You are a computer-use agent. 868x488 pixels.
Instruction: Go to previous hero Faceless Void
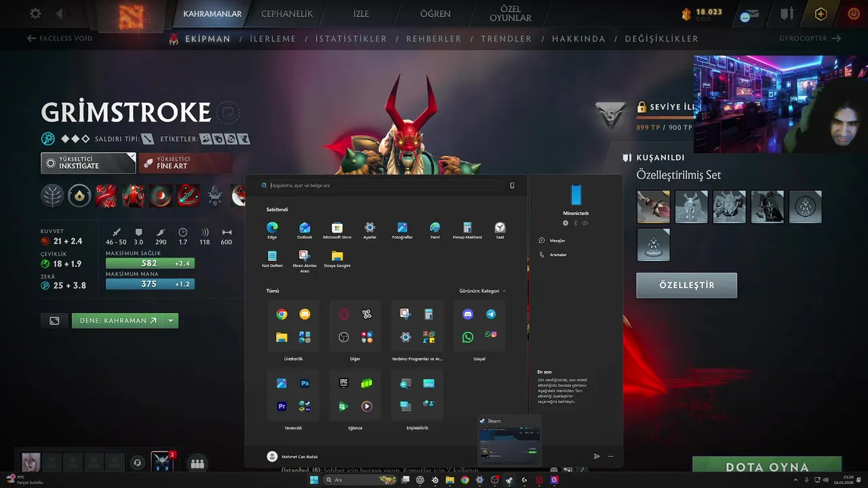(60, 39)
